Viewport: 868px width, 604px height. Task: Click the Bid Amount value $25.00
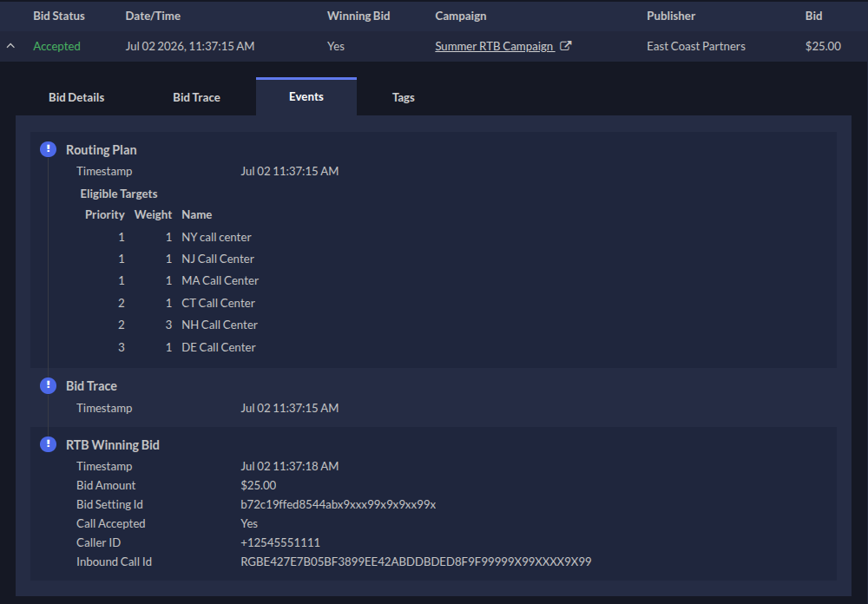[x=258, y=485]
